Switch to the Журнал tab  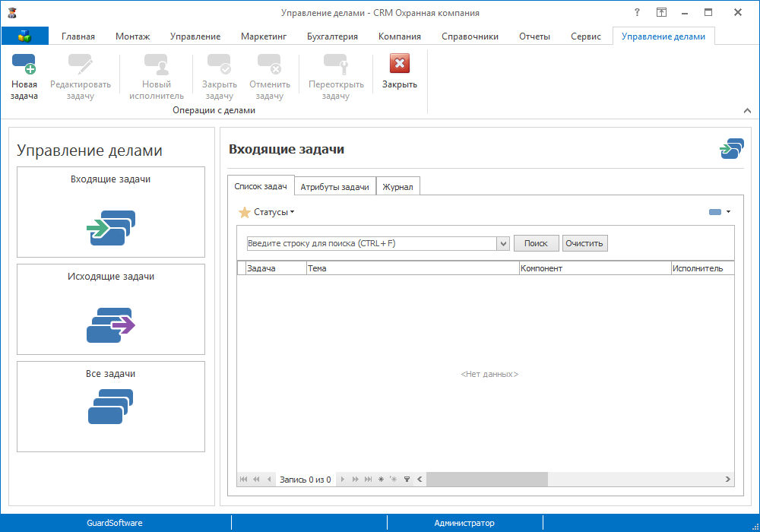(398, 186)
